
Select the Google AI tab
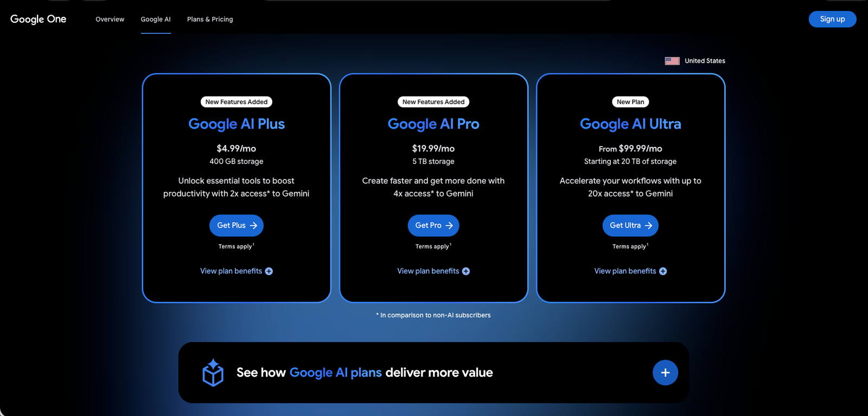pyautogui.click(x=156, y=19)
